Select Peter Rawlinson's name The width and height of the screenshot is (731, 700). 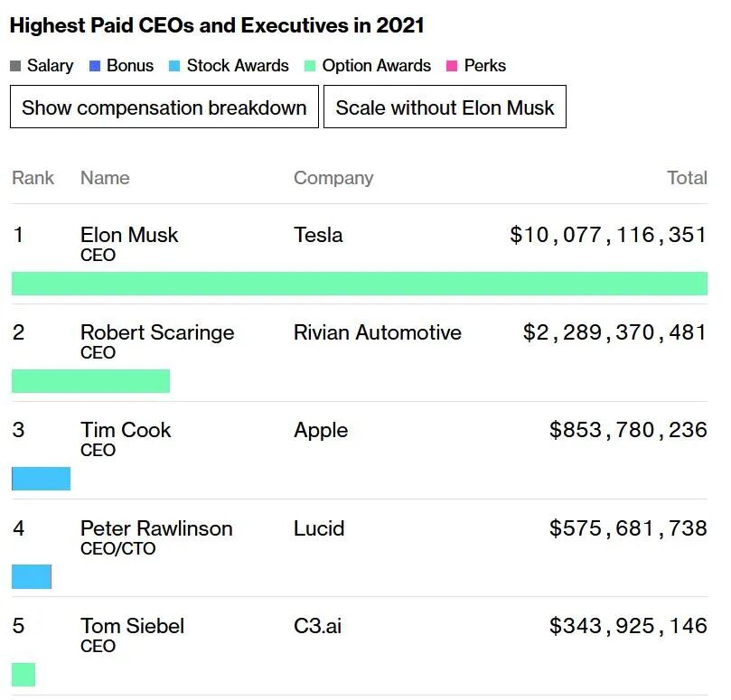tap(156, 528)
